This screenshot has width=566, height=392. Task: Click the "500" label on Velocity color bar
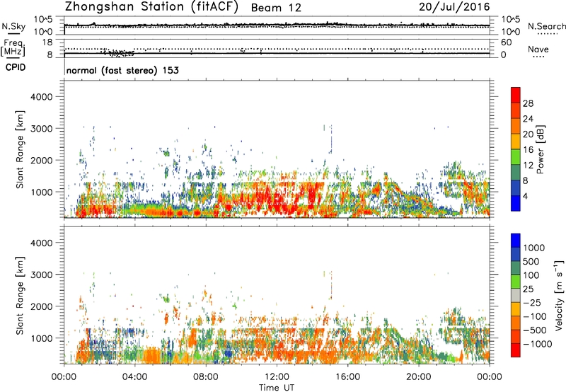(x=531, y=262)
